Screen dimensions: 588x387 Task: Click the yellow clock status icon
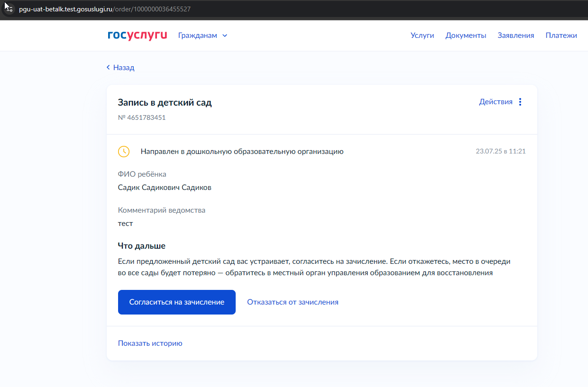123,152
